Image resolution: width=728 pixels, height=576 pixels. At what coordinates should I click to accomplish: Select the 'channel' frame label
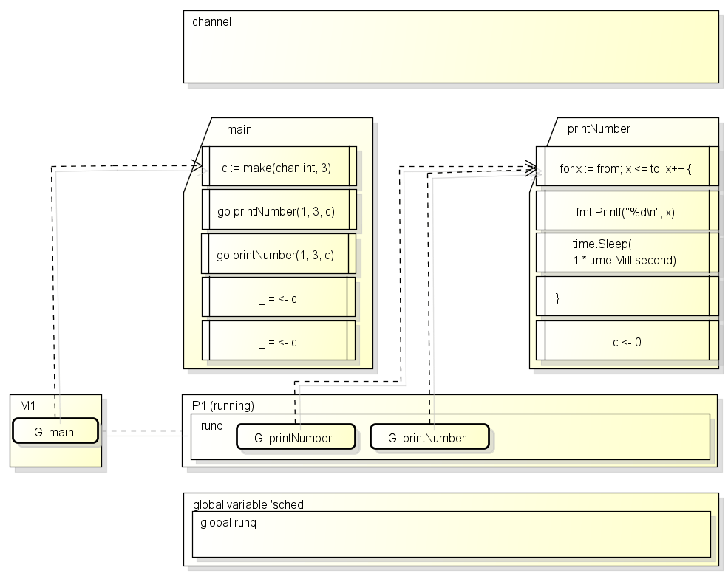pos(211,22)
